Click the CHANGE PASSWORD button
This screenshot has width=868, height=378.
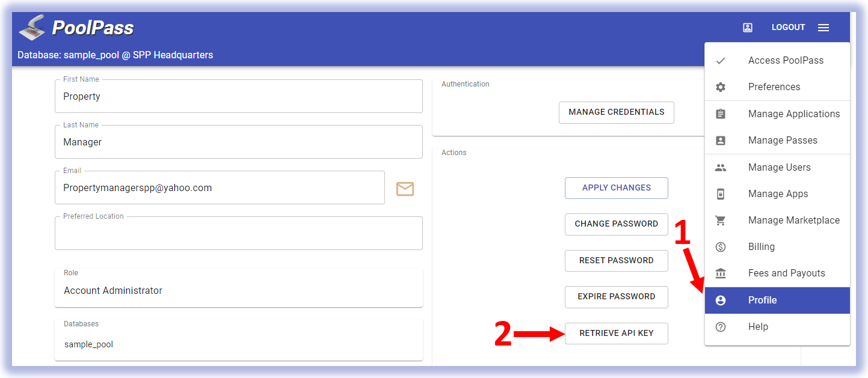click(617, 224)
